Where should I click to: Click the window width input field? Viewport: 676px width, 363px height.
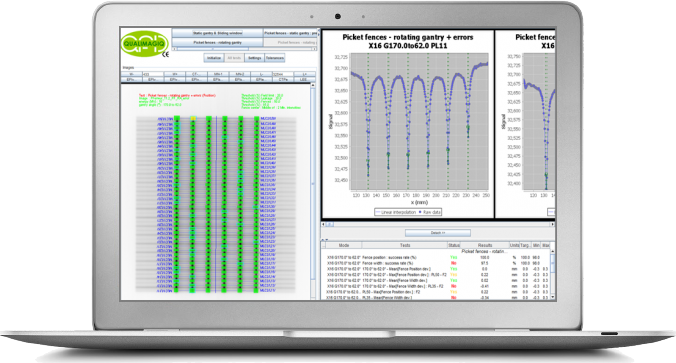[x=153, y=74]
